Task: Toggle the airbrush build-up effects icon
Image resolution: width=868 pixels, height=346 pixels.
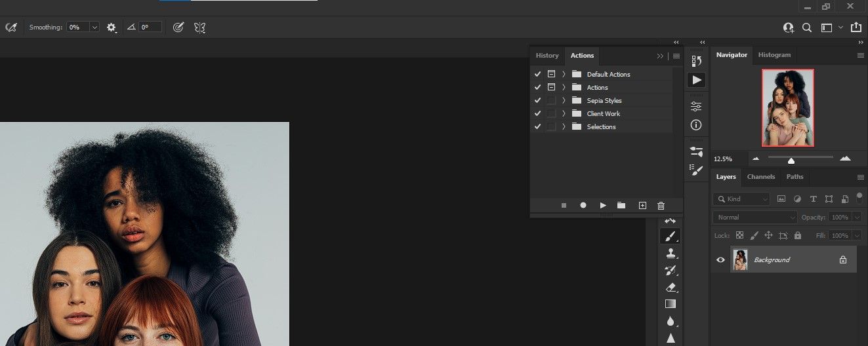Action: 10,28
